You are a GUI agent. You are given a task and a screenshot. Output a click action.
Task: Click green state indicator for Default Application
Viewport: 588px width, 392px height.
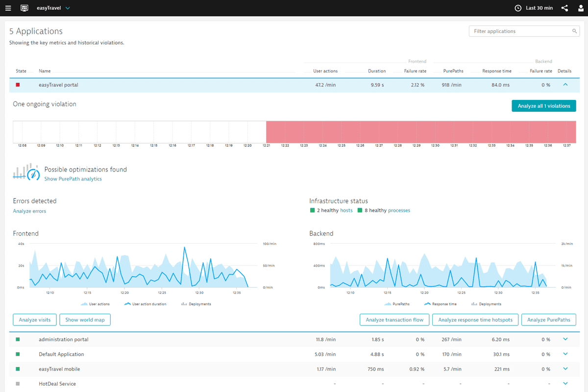click(x=18, y=354)
